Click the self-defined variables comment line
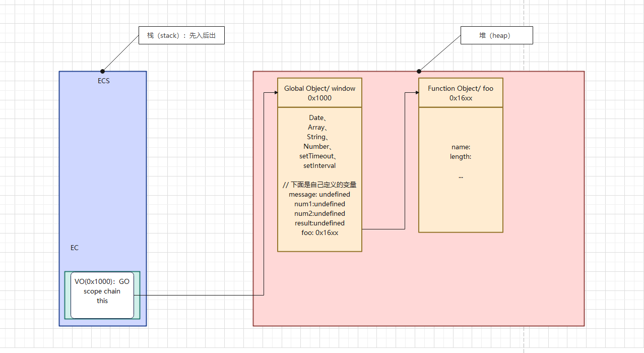This screenshot has width=644, height=353. (319, 185)
